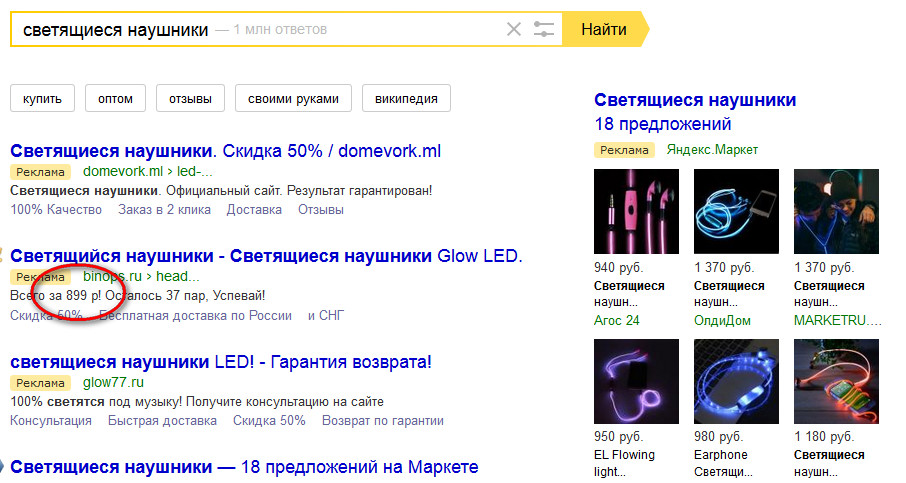Image resolution: width=906 pixels, height=483 pixels.
Task: Follow the 100% Качество sitelink
Action: (56, 210)
